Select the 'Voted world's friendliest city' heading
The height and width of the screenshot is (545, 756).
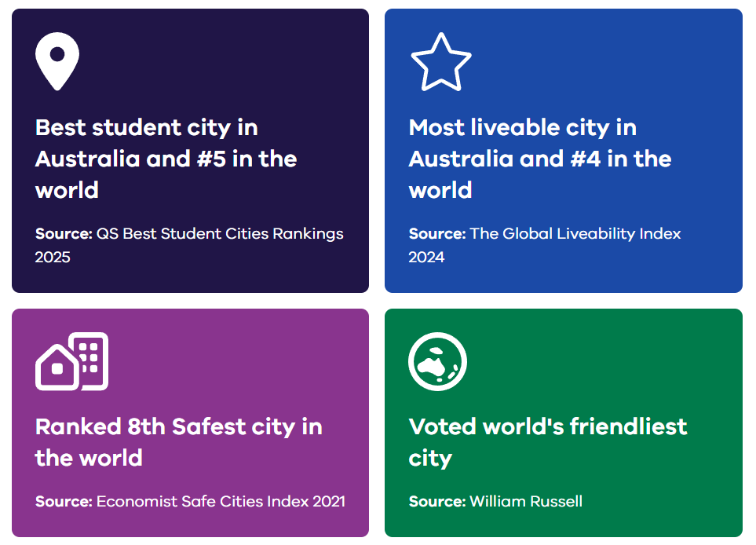click(x=548, y=442)
